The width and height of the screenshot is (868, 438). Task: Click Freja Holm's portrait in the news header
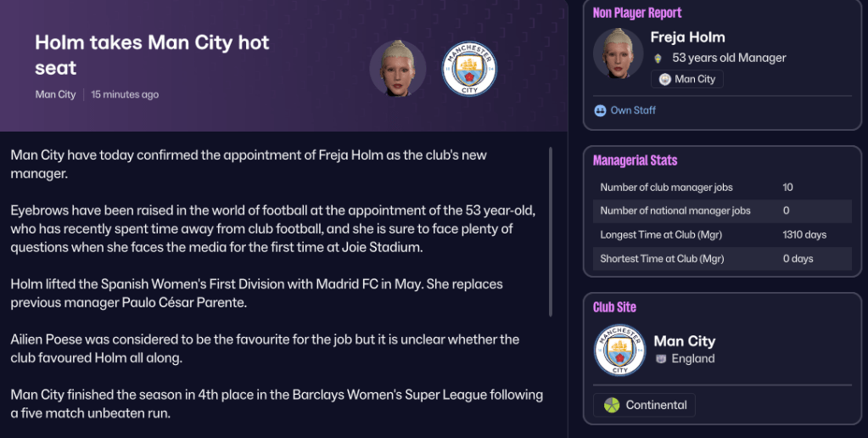click(397, 69)
